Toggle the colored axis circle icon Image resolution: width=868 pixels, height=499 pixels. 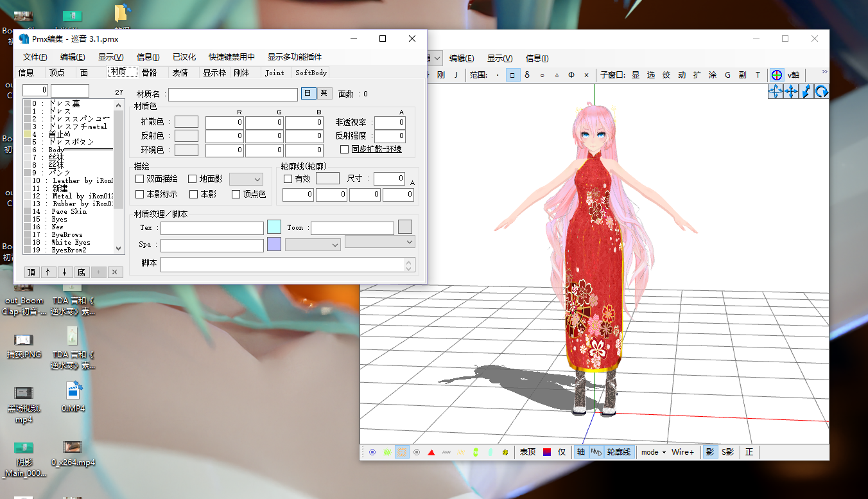click(x=777, y=75)
